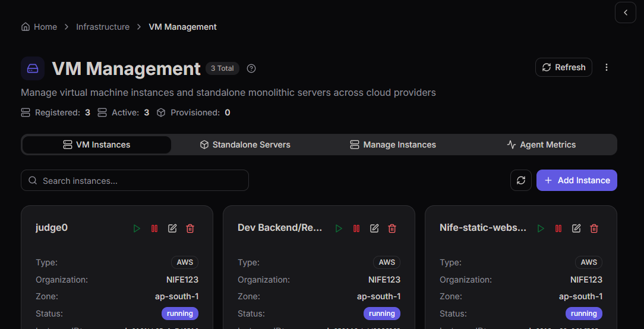Click ap-south-1 zone on Nife-static-website card
The height and width of the screenshot is (329, 644).
581,296
